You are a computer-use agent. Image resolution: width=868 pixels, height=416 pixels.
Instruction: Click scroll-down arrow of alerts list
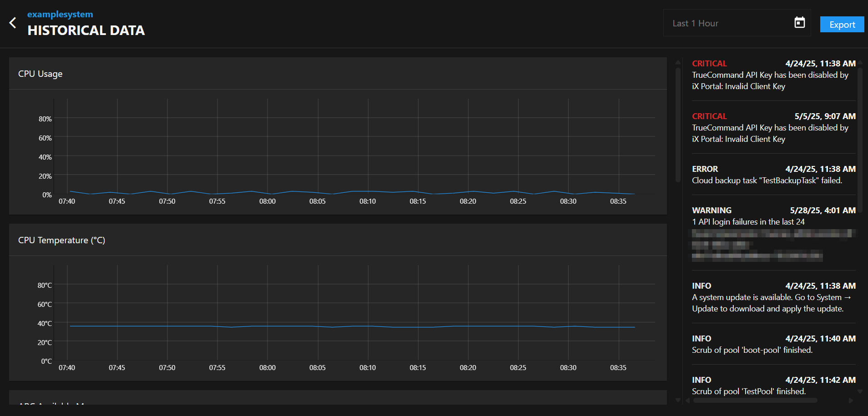[x=860, y=391]
